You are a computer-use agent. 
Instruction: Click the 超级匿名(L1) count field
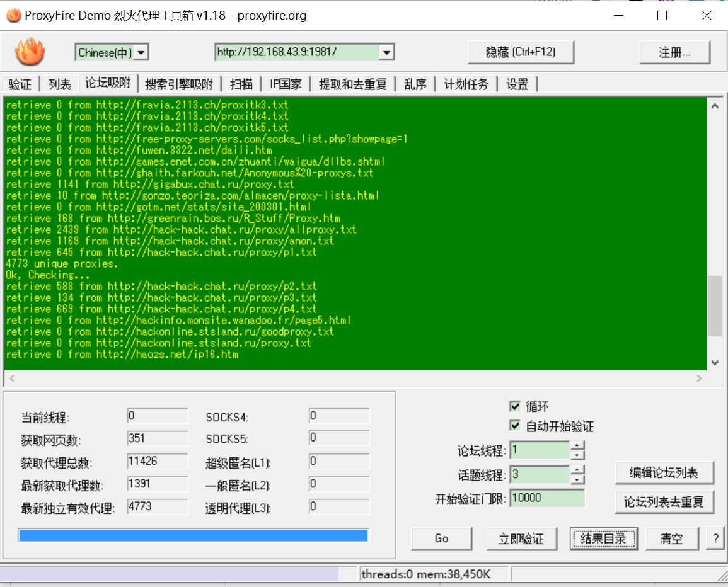tap(339, 461)
